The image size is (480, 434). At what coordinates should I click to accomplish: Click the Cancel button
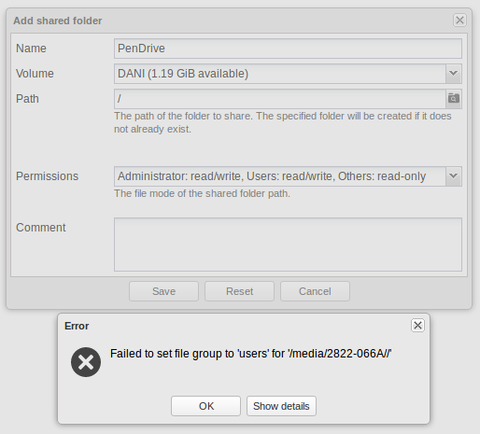pos(315,291)
